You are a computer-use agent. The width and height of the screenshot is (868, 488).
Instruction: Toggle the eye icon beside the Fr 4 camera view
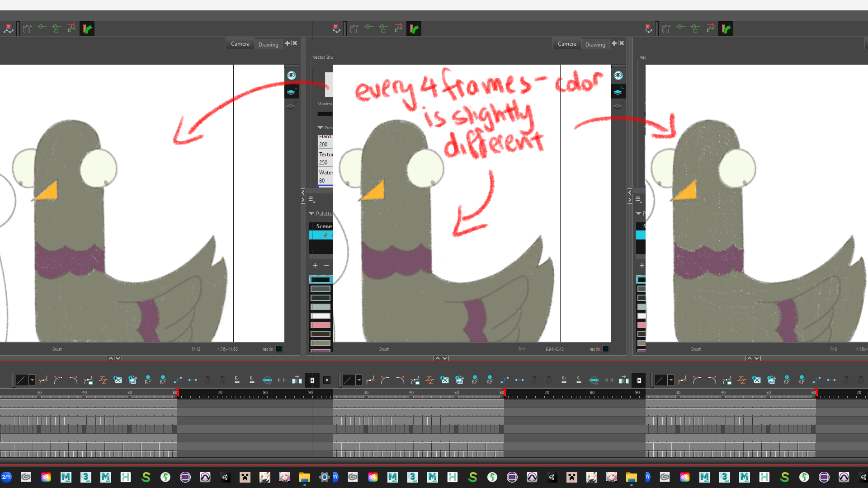(618, 75)
